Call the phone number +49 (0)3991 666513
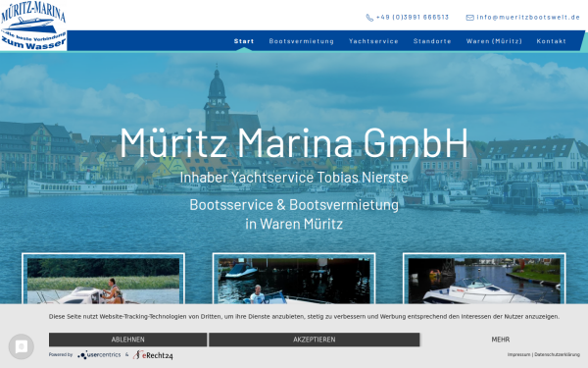Screen dimensions: 588x368 click(x=413, y=18)
